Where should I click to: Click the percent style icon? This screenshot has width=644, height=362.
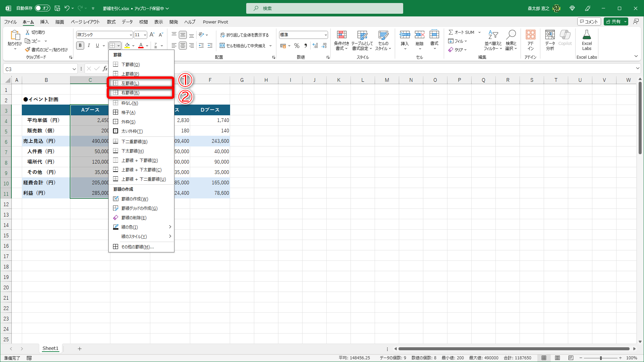pyautogui.click(x=297, y=46)
